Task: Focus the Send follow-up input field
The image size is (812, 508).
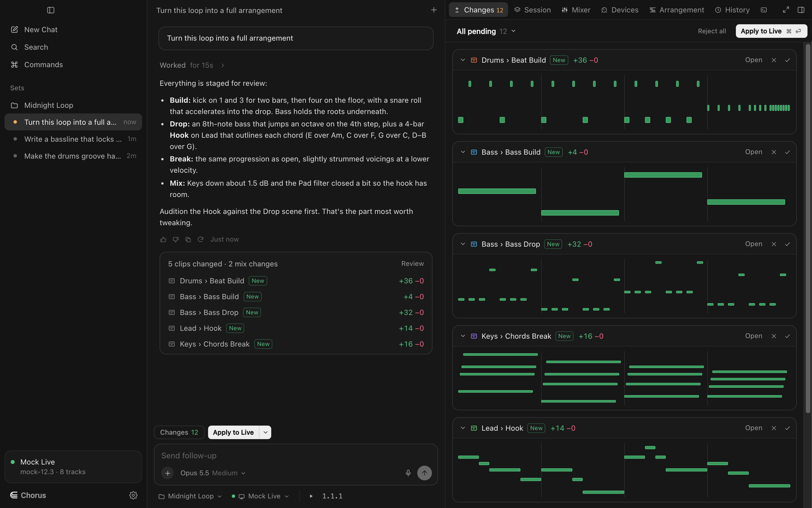Action: (295, 456)
